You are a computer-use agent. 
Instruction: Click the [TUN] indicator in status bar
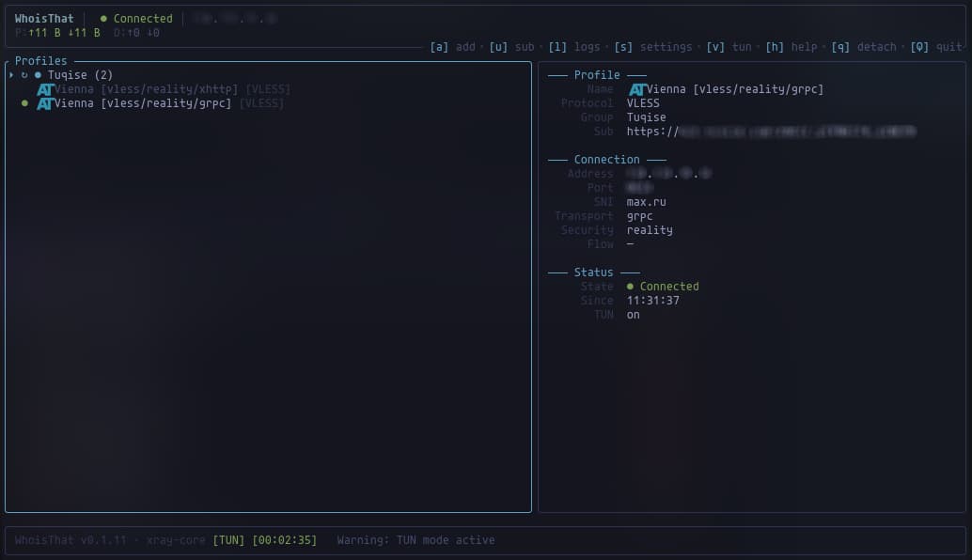pyautogui.click(x=228, y=540)
